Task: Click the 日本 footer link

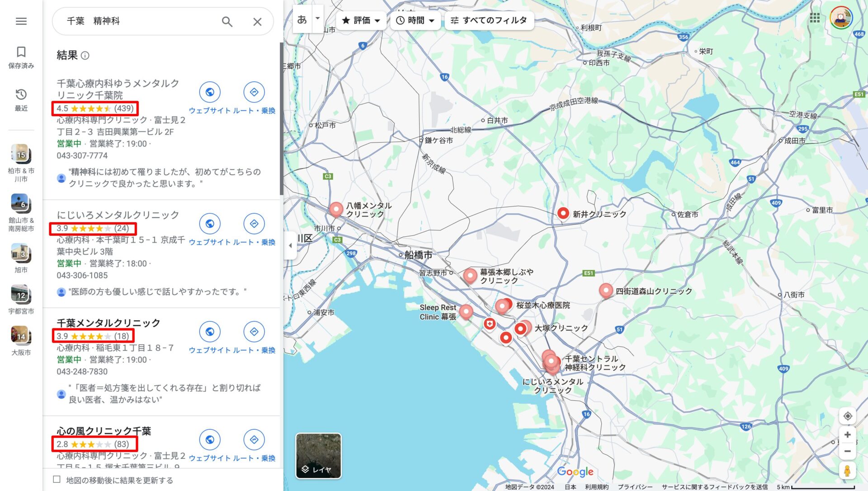Action: click(570, 487)
